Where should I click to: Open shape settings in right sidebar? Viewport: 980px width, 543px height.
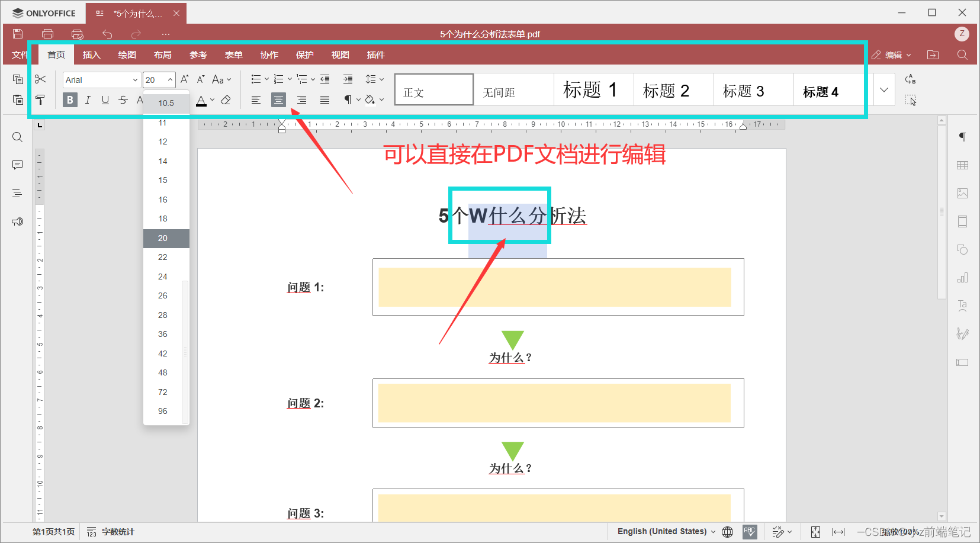point(963,249)
